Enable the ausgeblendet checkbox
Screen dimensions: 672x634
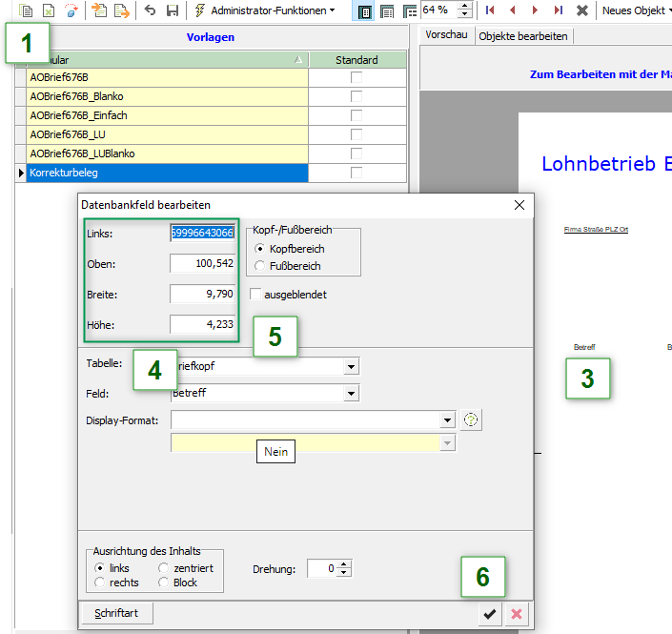pyautogui.click(x=255, y=295)
